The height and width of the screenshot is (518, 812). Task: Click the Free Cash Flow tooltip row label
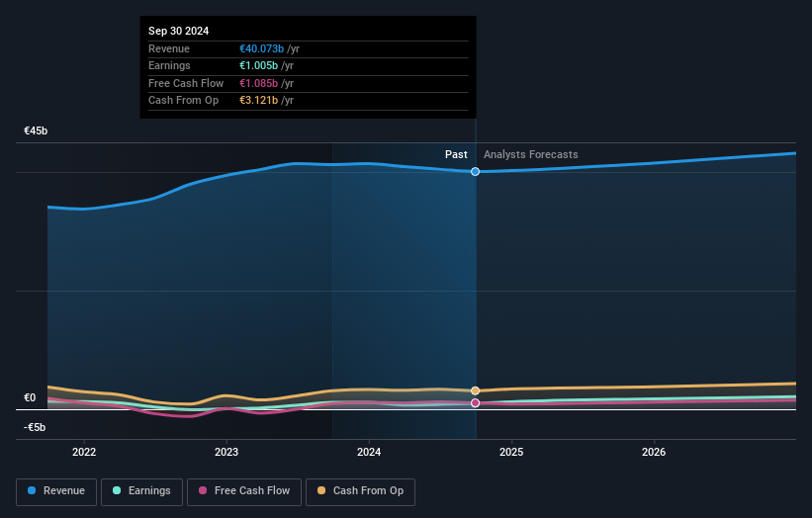(x=185, y=83)
